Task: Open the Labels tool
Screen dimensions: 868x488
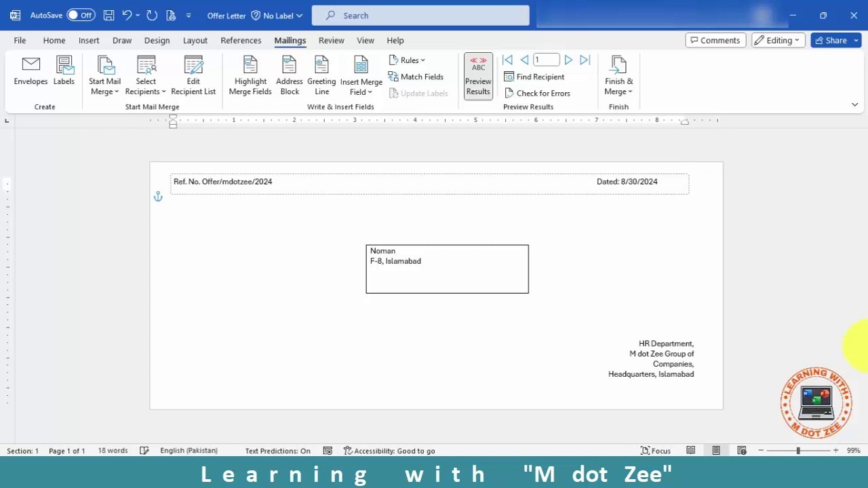Action: point(64,72)
